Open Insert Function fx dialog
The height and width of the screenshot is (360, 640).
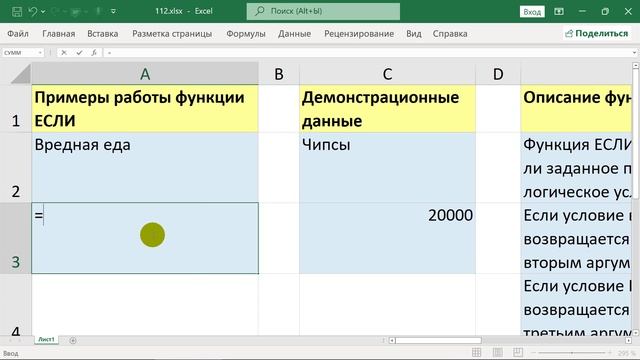94,53
